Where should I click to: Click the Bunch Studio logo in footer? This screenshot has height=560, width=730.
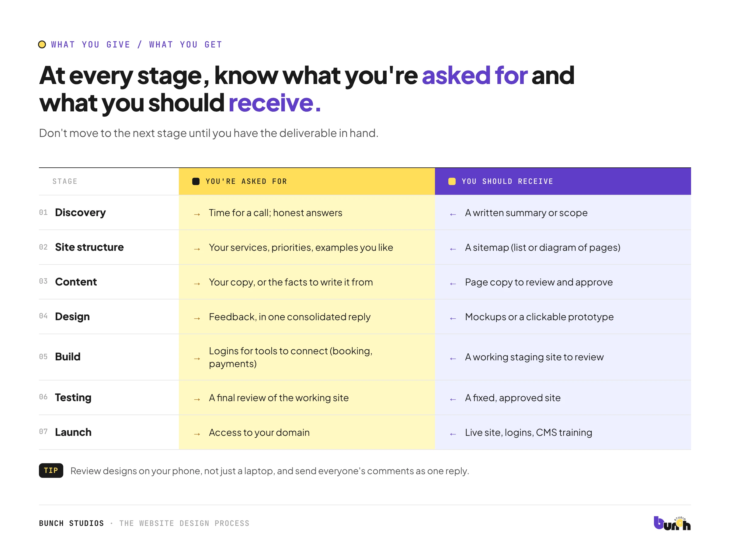pyautogui.click(x=672, y=523)
